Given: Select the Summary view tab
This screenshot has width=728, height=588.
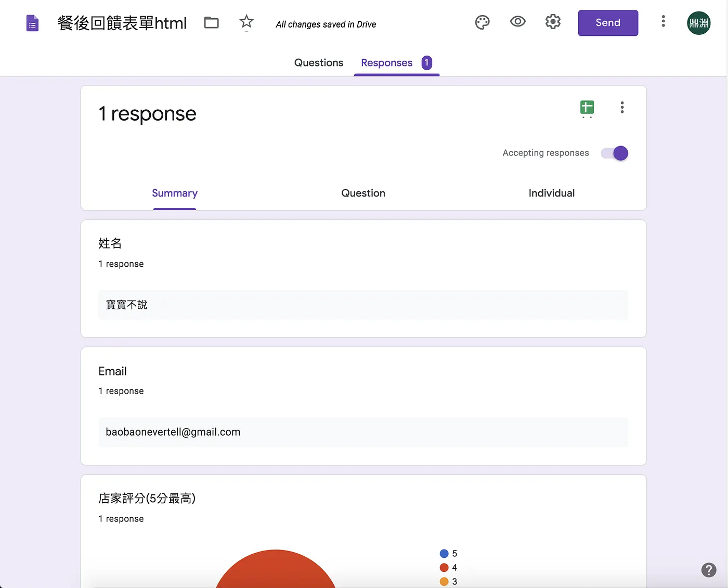Looking at the screenshot, I should click(x=175, y=193).
